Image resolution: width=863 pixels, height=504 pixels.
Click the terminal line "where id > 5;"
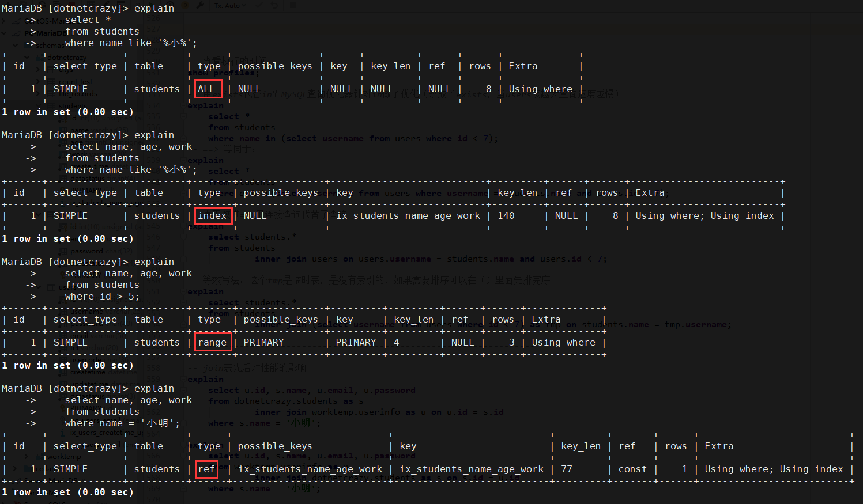coord(102,297)
